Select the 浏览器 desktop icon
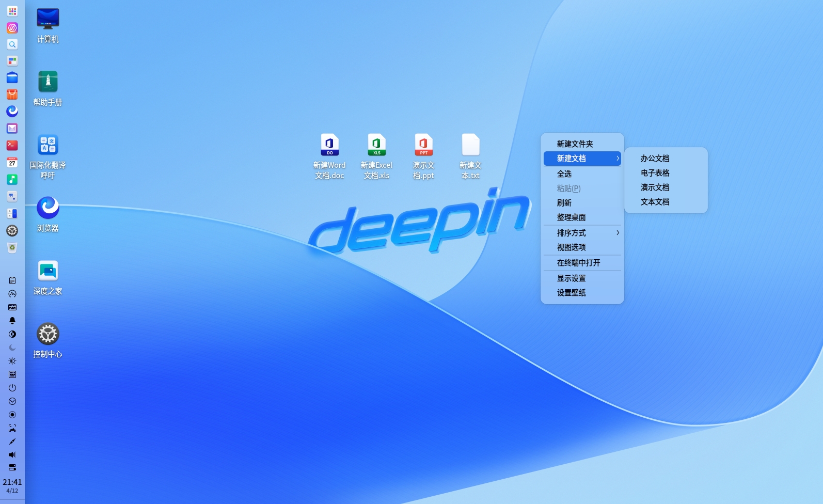The image size is (823, 504). click(48, 215)
